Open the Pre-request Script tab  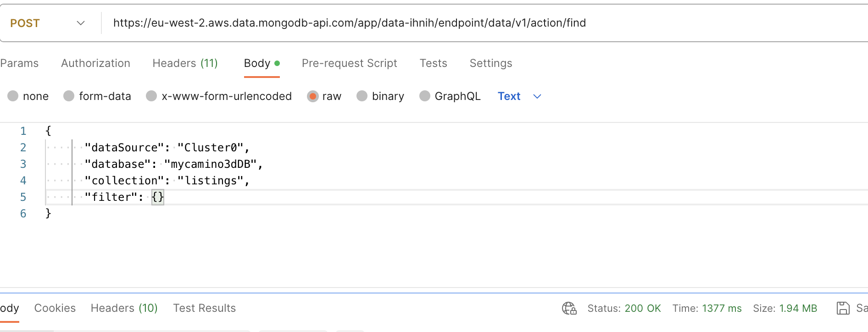click(349, 63)
